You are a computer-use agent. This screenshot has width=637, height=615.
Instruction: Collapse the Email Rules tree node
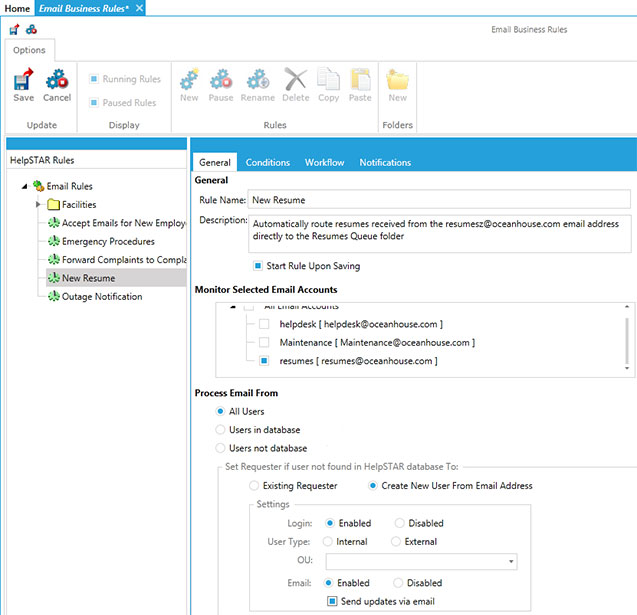(x=24, y=186)
